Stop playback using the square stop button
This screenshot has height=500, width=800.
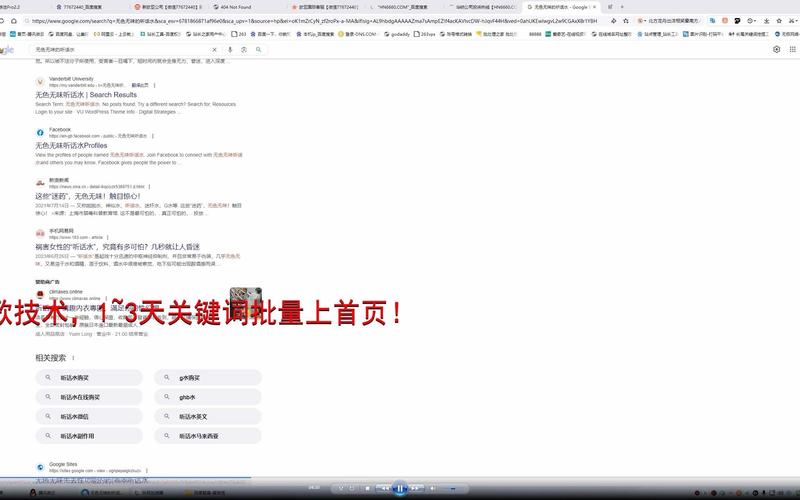point(367,488)
